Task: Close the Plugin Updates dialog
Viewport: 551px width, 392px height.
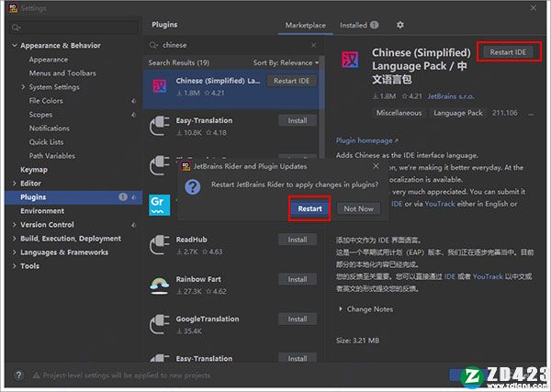Action: coord(376,166)
